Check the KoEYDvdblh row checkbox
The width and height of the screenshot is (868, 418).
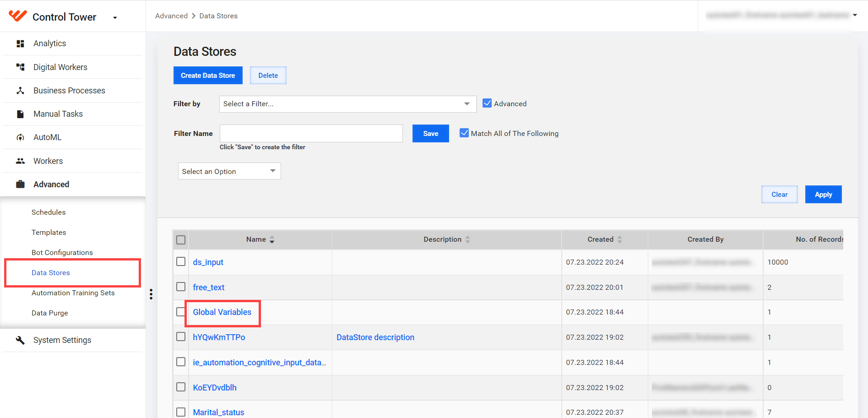[181, 387]
